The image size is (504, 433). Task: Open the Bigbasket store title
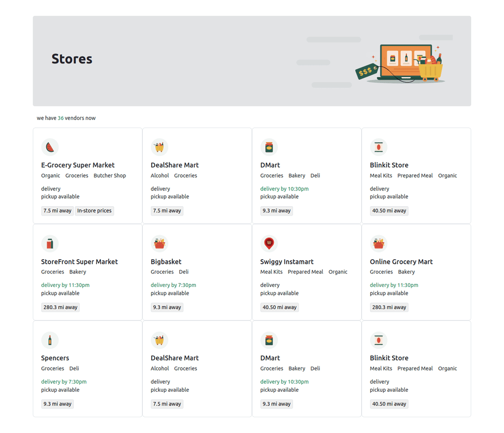click(x=166, y=261)
